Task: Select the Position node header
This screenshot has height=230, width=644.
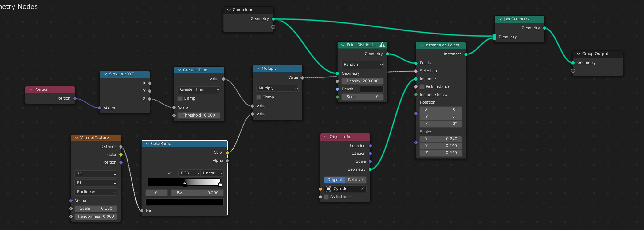Action: click(x=50, y=89)
